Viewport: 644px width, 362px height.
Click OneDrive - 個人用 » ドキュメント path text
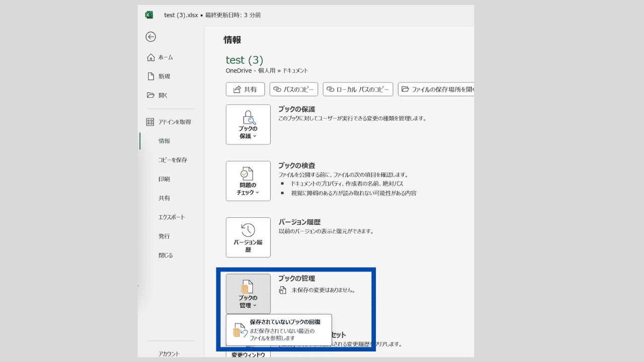click(x=267, y=71)
